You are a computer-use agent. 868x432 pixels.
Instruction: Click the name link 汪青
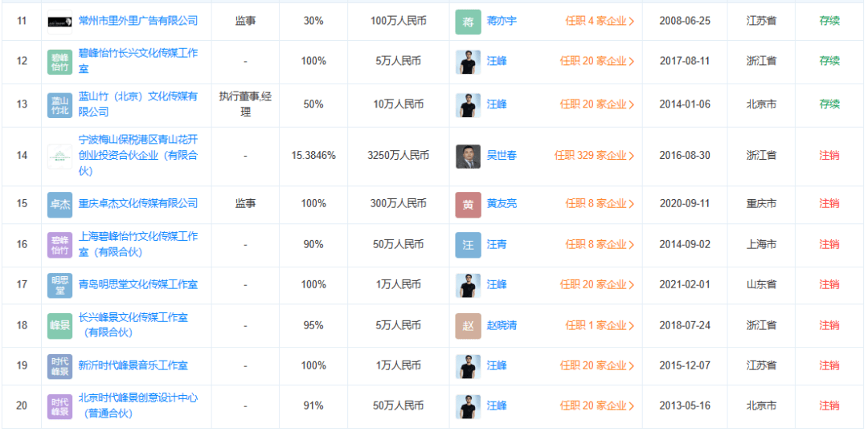(x=497, y=244)
